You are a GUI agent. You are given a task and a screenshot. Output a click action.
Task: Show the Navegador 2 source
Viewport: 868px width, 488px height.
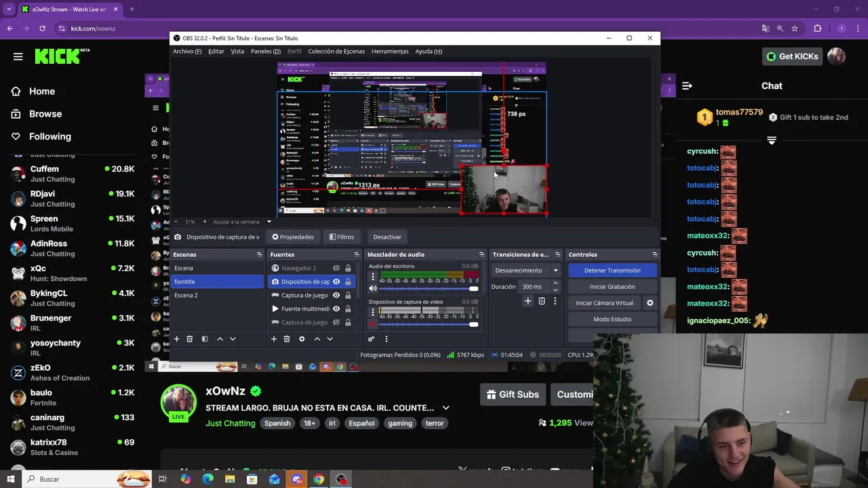click(x=336, y=268)
